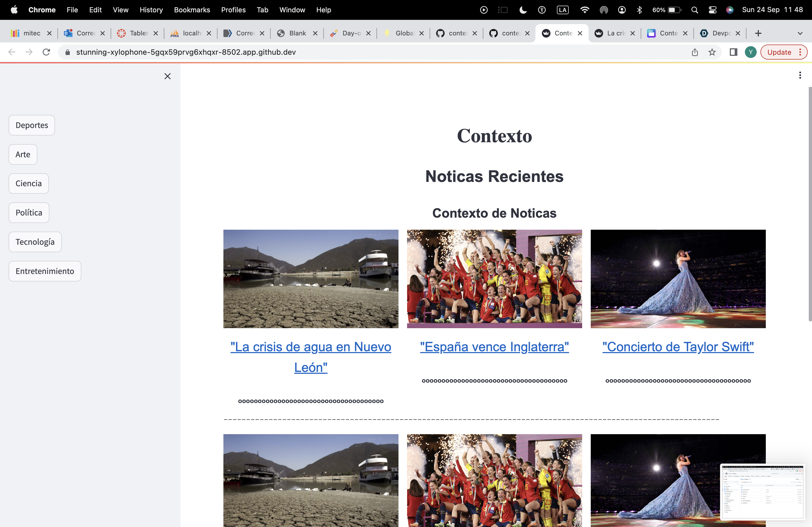This screenshot has height=527, width=812.
Task: Click the browser reload icon
Action: [x=46, y=52]
